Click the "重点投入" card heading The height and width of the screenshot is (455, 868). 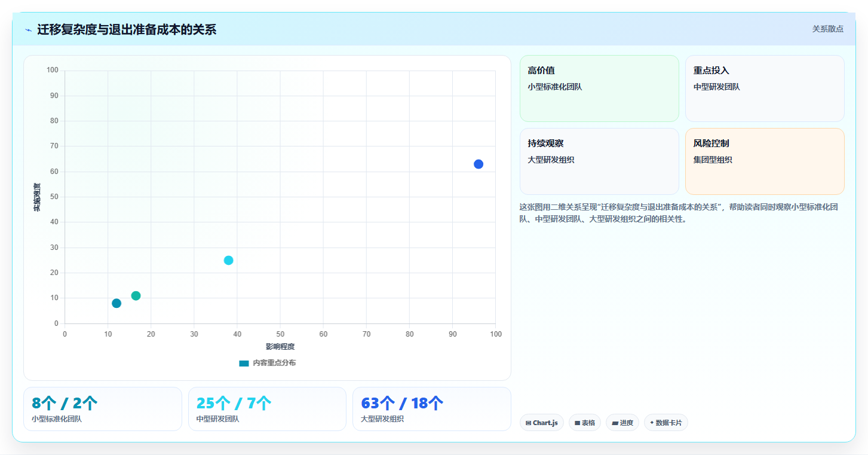[x=711, y=71]
